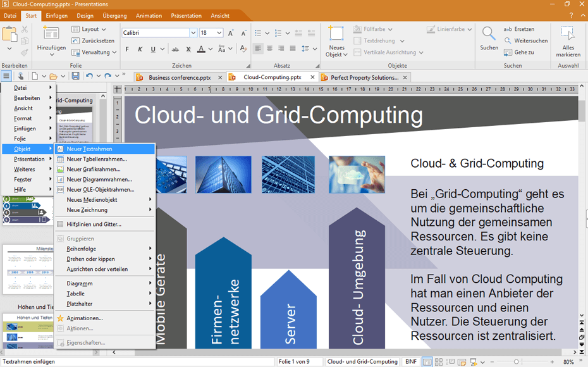Screen dimensions: 588x367
Task: Toggle left text alignment
Action: pos(258,49)
